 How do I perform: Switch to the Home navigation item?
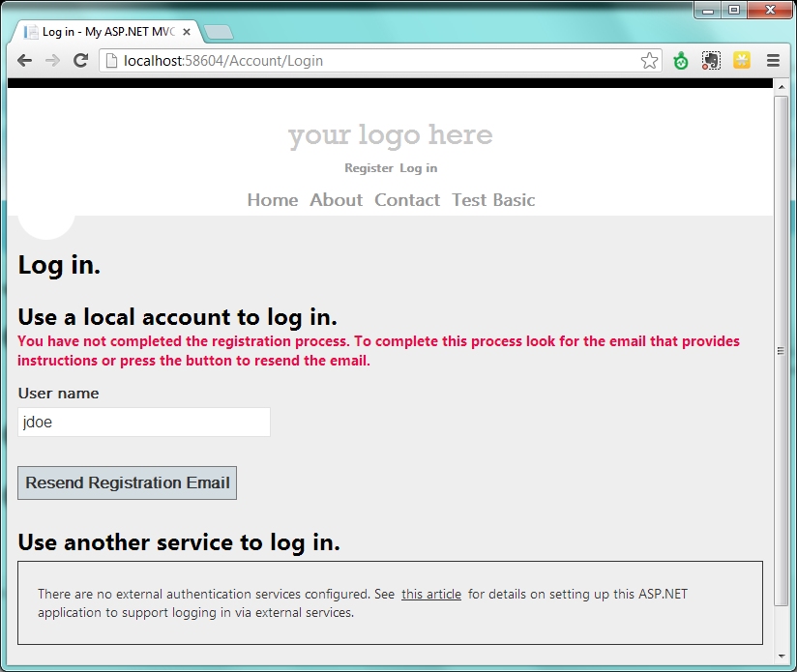click(272, 200)
